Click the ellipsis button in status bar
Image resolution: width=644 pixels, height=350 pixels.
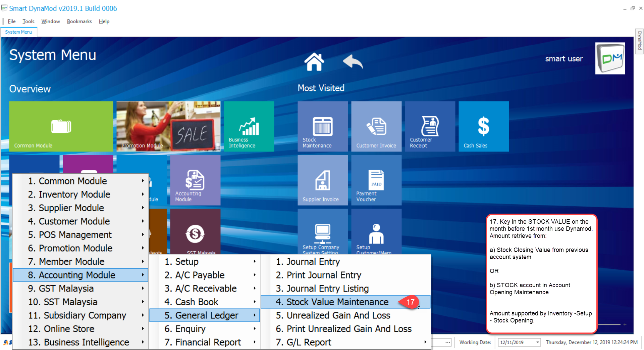pyautogui.click(x=448, y=342)
